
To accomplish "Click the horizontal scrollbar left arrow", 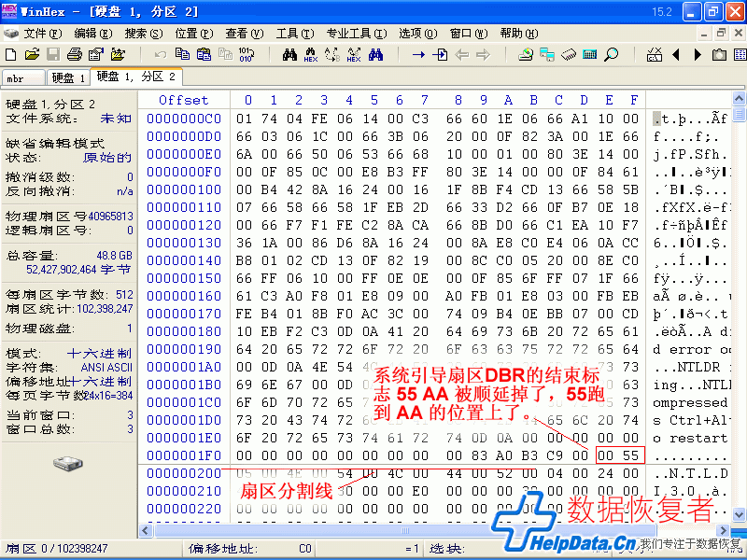I will pyautogui.click(x=146, y=530).
